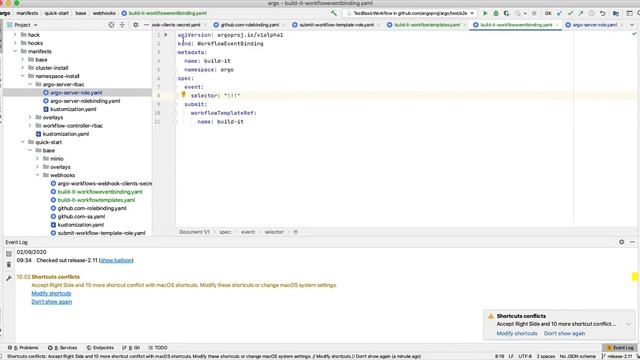The image size is (640, 360).
Task: Expand the workflow-controller-rbac folder
Action: (30, 125)
